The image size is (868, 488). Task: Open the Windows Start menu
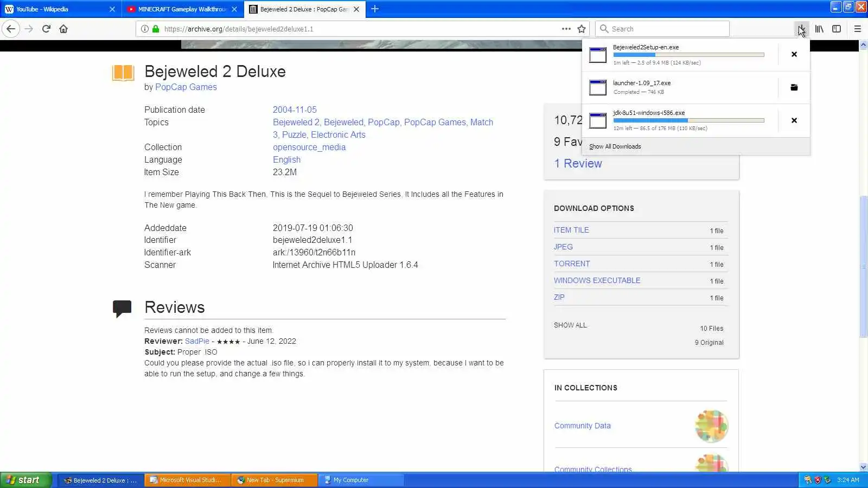pyautogui.click(x=25, y=480)
